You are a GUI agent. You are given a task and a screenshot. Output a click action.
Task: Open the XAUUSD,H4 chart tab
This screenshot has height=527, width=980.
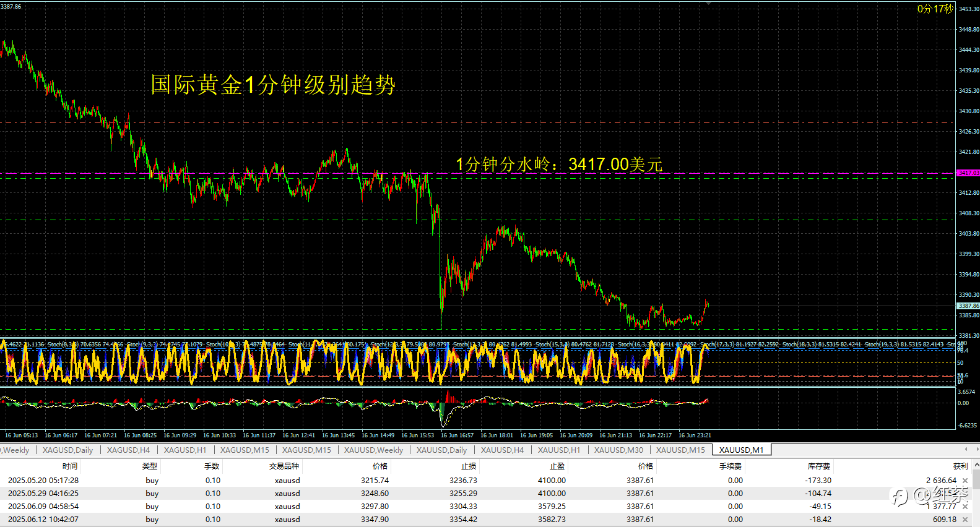pyautogui.click(x=502, y=450)
